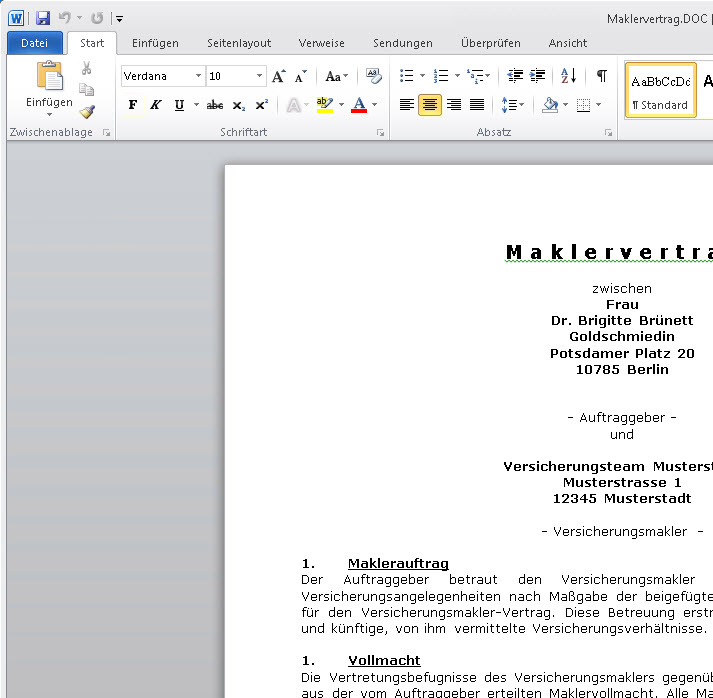Select the Format Painter brush icon
The height and width of the screenshot is (698, 713).
point(87,112)
